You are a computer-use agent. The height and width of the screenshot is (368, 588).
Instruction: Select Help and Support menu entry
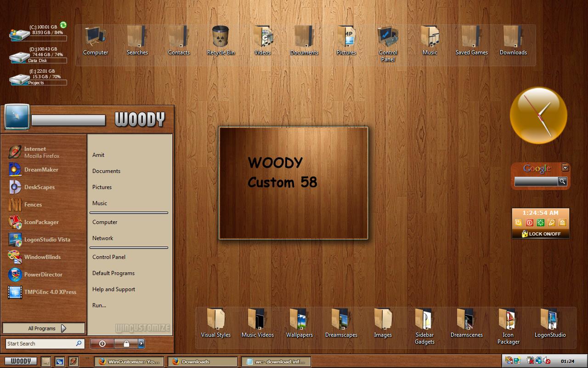coord(113,289)
